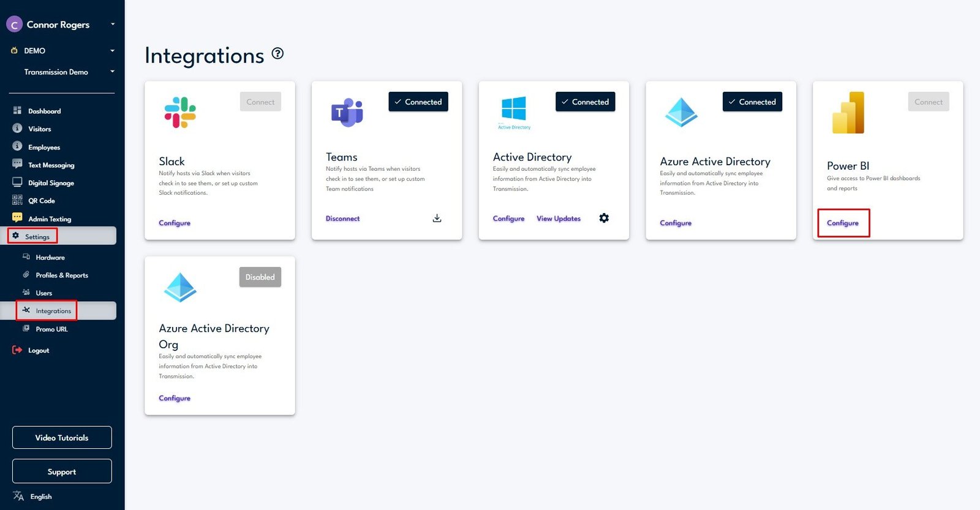Open the Text Messaging menu item
The height and width of the screenshot is (510, 980).
pyautogui.click(x=51, y=165)
